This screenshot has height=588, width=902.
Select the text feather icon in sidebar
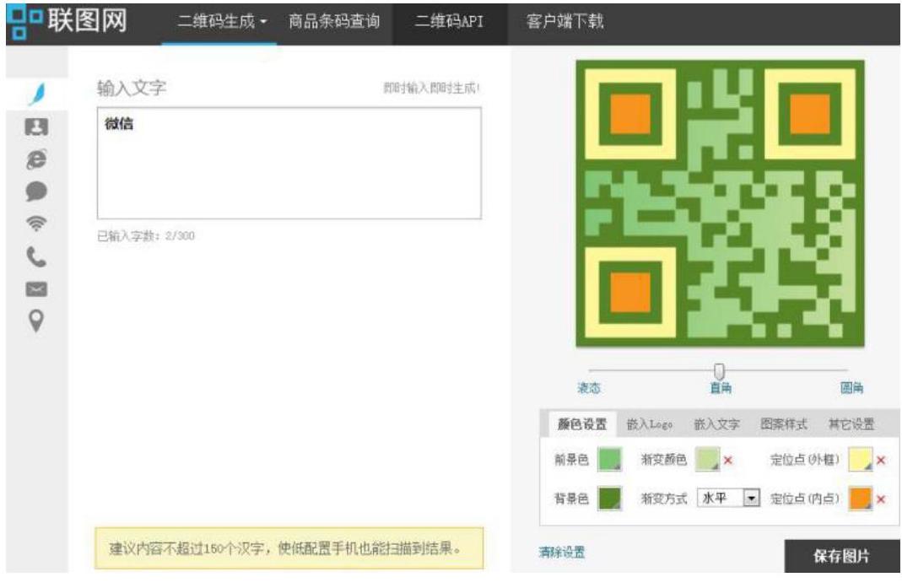coord(37,94)
